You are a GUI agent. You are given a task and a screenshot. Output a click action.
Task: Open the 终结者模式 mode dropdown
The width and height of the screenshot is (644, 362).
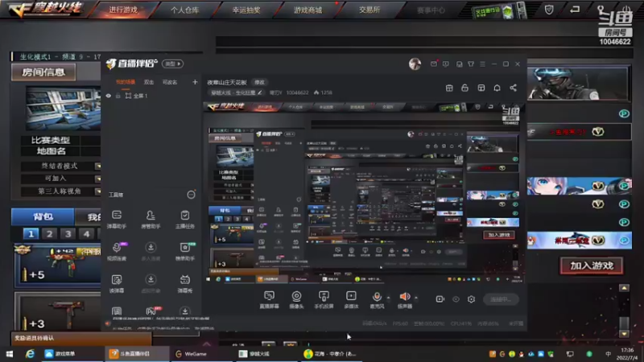click(x=97, y=167)
